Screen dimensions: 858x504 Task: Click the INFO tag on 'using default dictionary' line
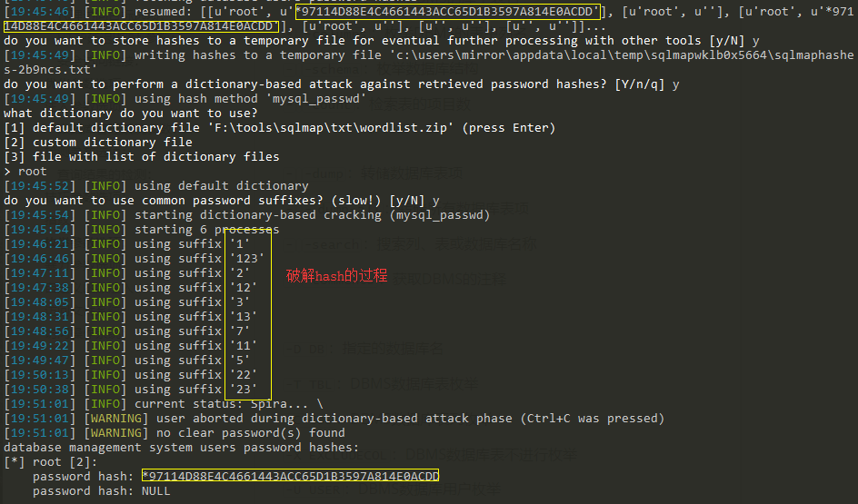pyautogui.click(x=105, y=186)
